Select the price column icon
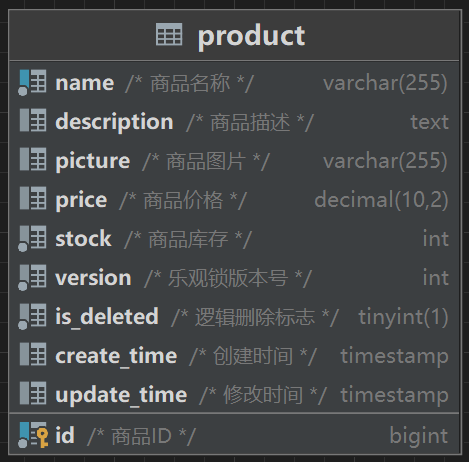 33,198
